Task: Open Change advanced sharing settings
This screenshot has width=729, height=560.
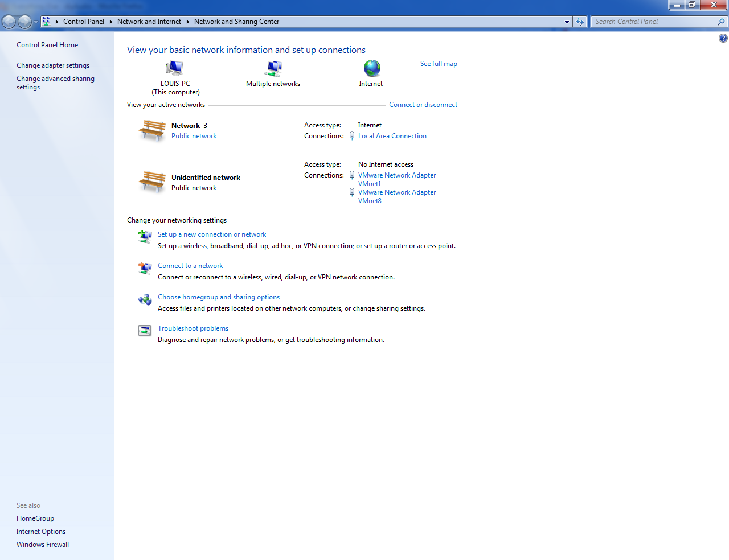Action: (x=55, y=83)
